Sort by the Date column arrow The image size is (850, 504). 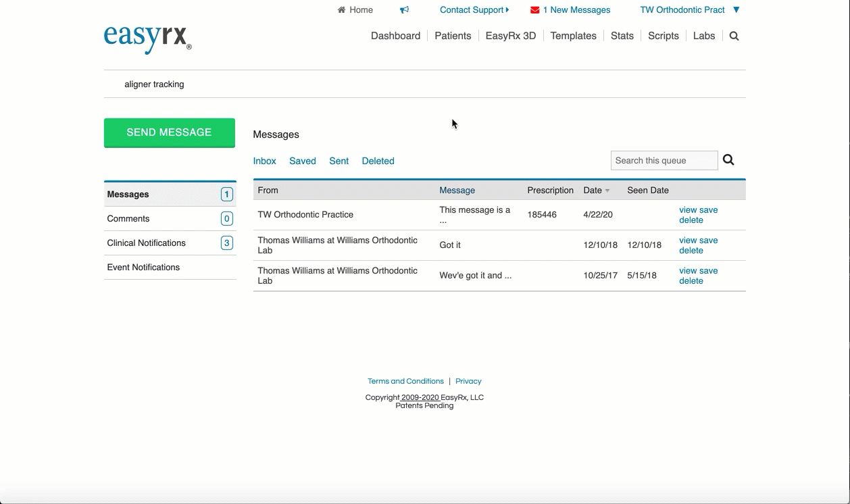pyautogui.click(x=607, y=191)
